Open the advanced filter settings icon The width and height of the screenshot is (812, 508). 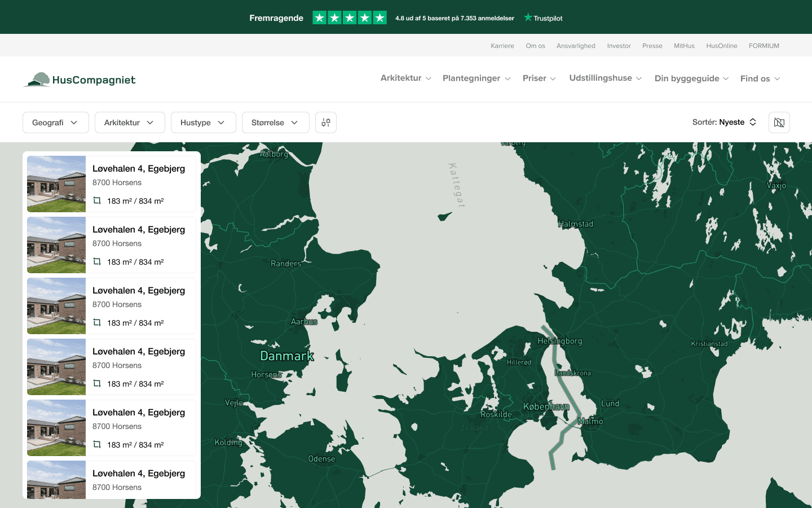[x=326, y=122]
